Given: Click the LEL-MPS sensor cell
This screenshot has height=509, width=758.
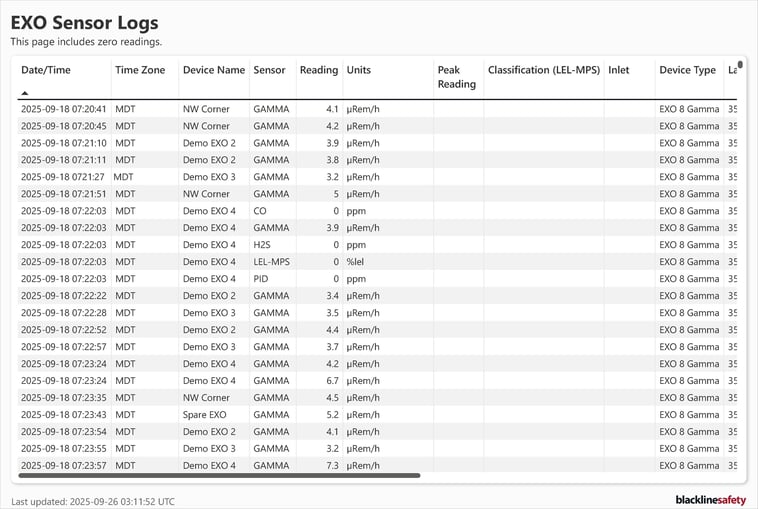Looking at the screenshot, I should [271, 261].
